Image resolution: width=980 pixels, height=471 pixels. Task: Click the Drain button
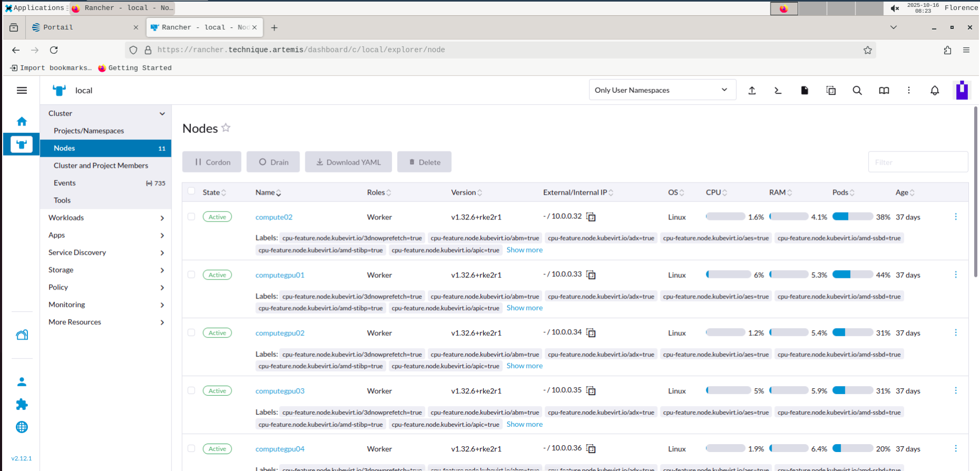point(273,162)
